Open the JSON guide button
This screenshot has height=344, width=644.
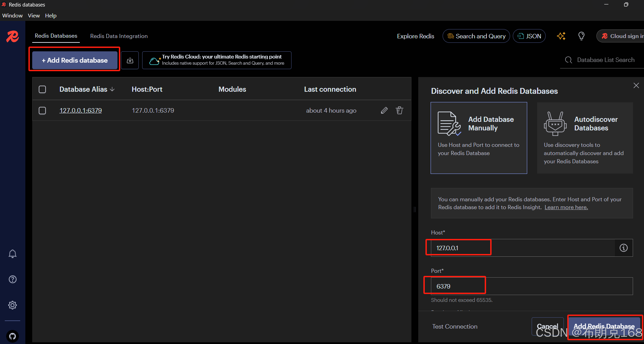(529, 36)
